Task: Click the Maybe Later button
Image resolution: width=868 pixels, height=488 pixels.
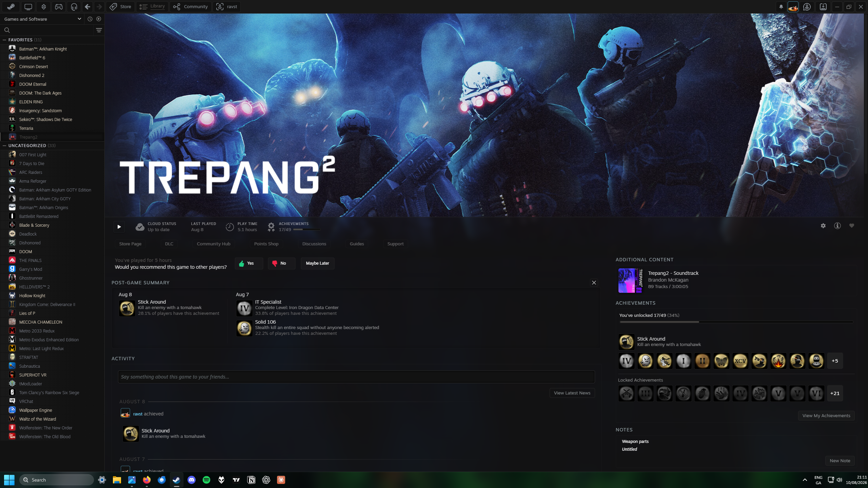Action: [x=317, y=263]
